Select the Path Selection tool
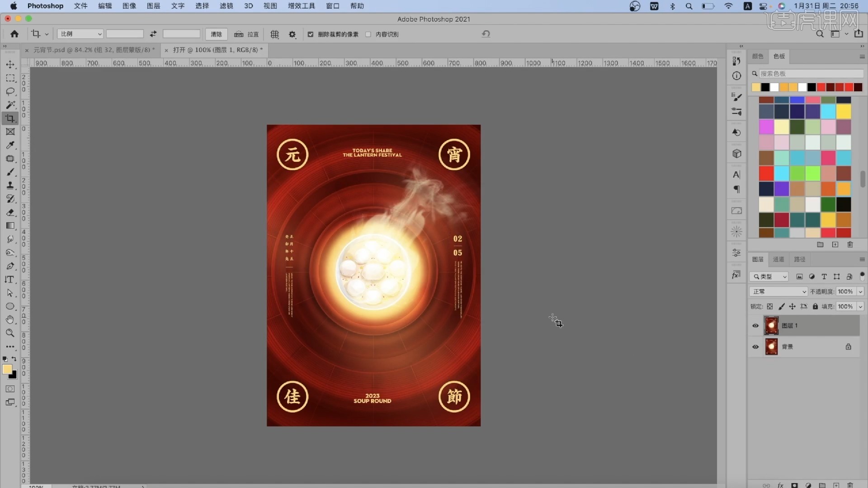 [x=10, y=293]
